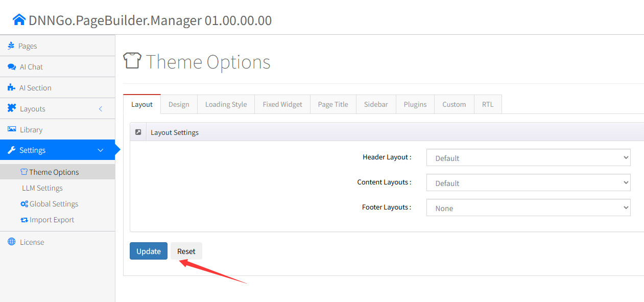This screenshot has width=644, height=302.
Task: Expand the Layouts menu chevron
Action: 101,109
